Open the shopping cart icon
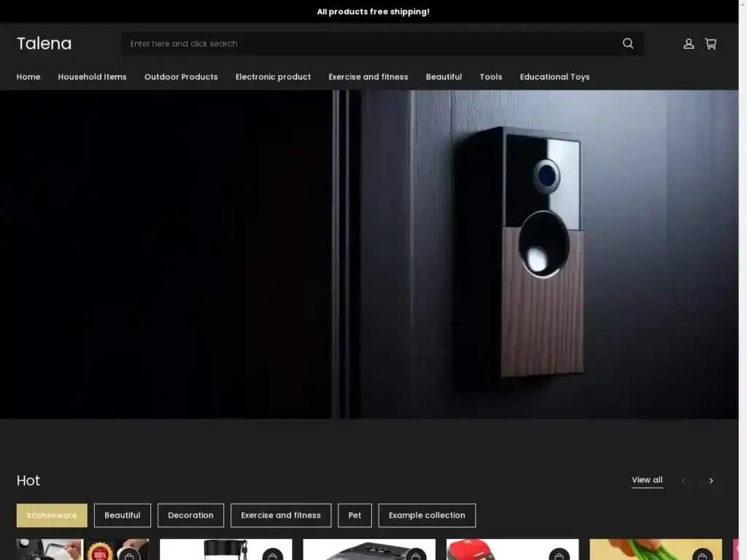Image resolution: width=747 pixels, height=560 pixels. 711,44
